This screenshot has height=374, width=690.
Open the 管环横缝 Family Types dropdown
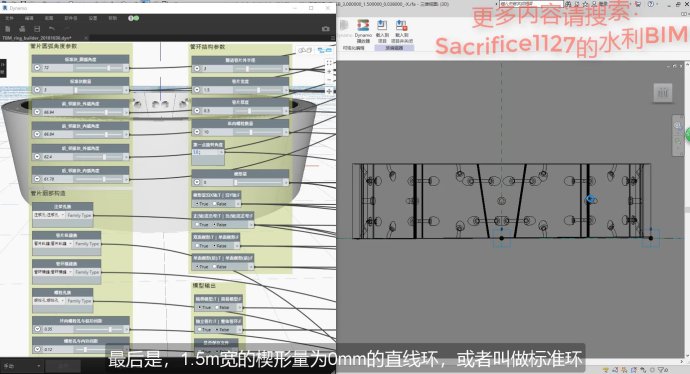53,272
